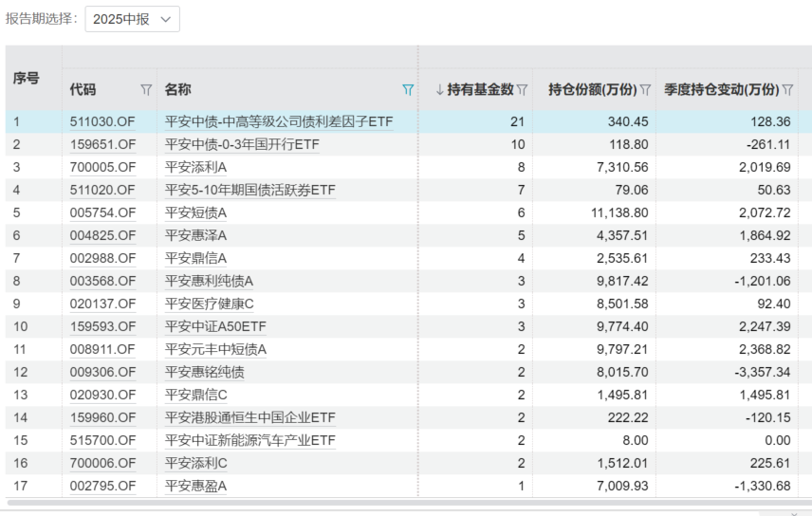The image size is (812, 516).
Task: Open fund code 020930.OF link
Action: (102, 396)
